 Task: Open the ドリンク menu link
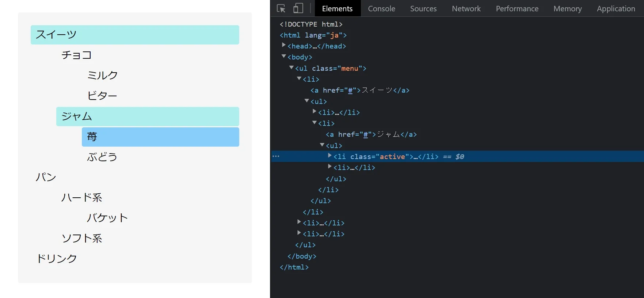tap(57, 259)
